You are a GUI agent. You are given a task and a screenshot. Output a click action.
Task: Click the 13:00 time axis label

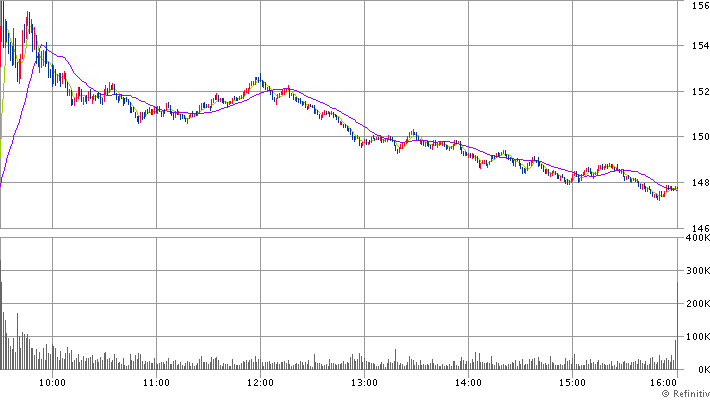coord(364,382)
